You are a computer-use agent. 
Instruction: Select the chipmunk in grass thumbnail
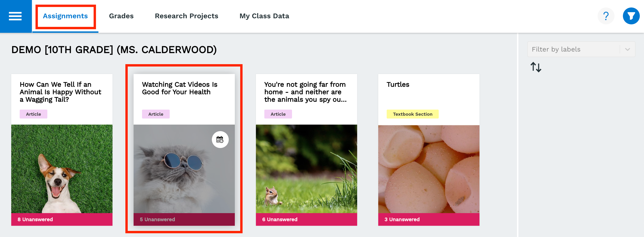[x=306, y=169]
